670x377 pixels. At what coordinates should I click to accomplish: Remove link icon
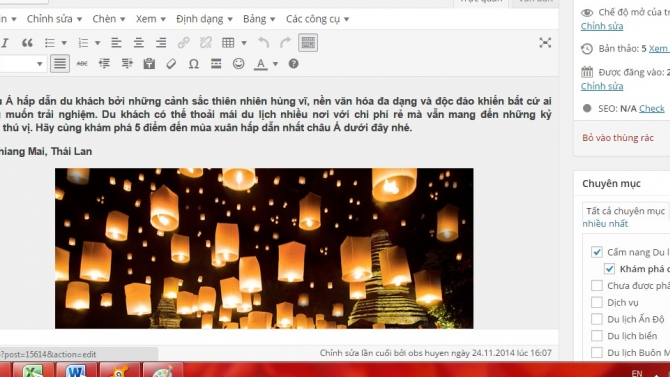pos(206,43)
